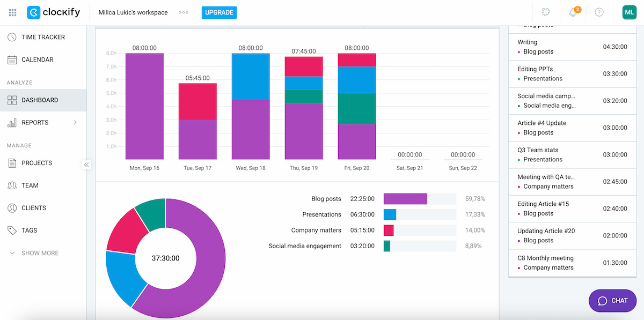The width and height of the screenshot is (644, 320).
Task: Click the Tags sidebar icon
Action: click(11, 230)
